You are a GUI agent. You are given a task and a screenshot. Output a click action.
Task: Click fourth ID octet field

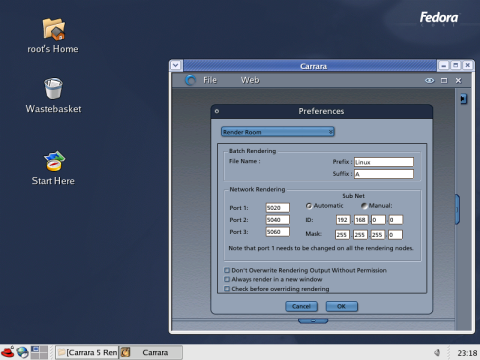[396, 220]
